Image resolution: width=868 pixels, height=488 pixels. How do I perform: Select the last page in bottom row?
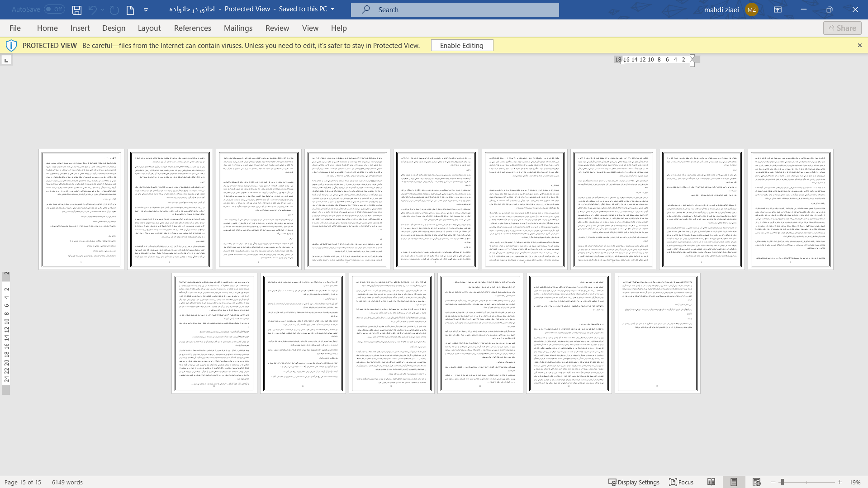[x=658, y=333]
